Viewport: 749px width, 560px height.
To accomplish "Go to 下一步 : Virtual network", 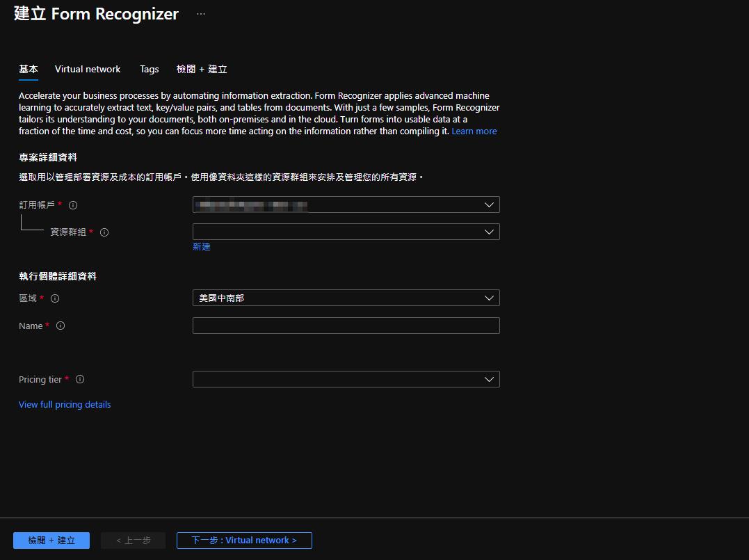I will 244,541.
